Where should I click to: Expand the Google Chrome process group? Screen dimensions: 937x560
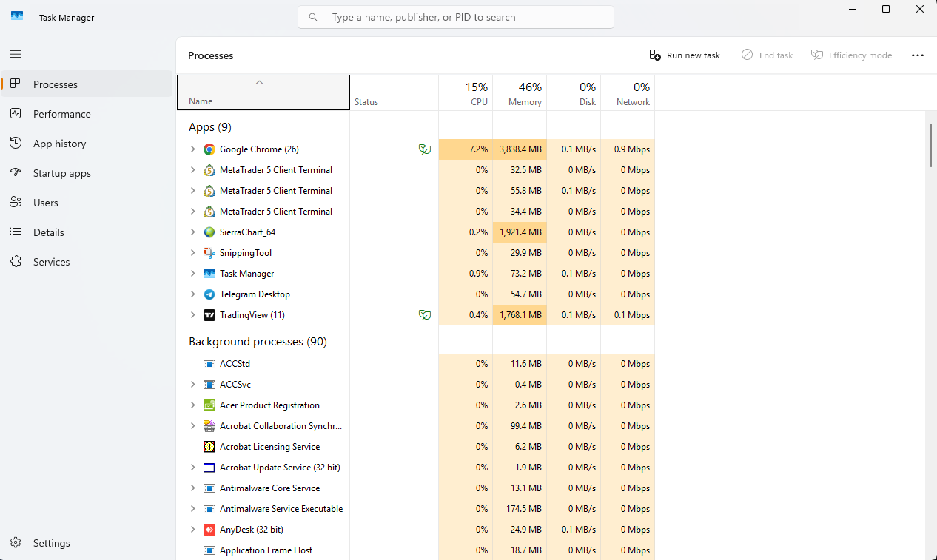coord(192,149)
